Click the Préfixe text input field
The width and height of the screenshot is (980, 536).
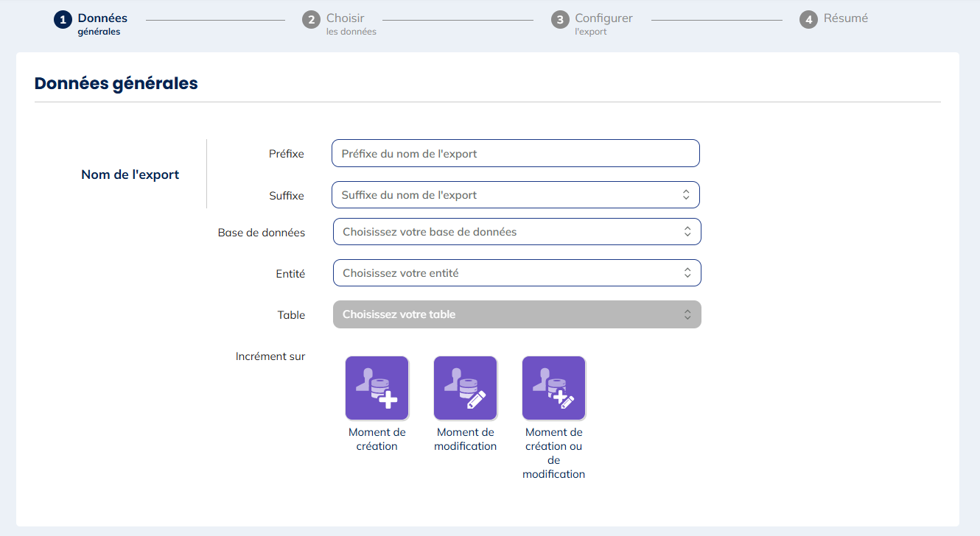pyautogui.click(x=515, y=154)
